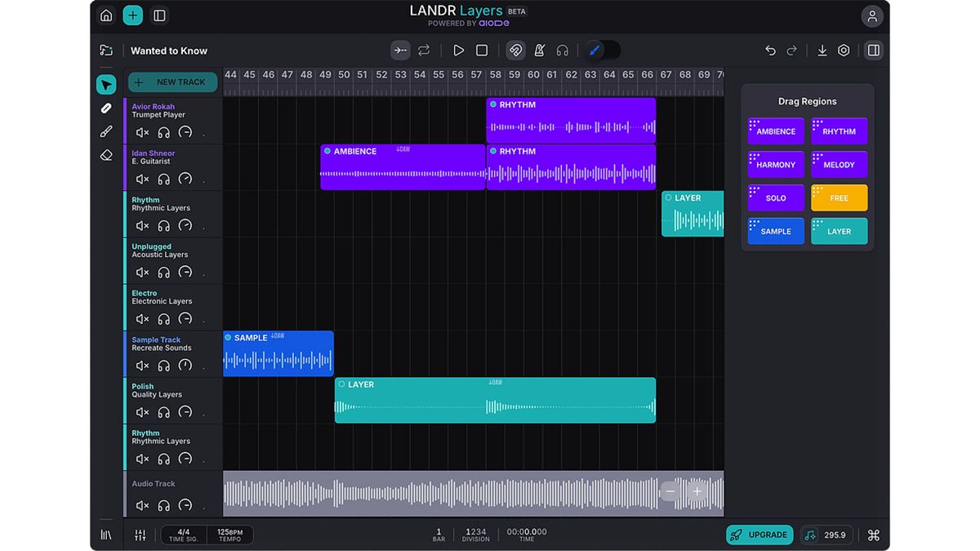Open the settings gear near the top right
This screenshot has width=980, height=551.
pos(844,50)
